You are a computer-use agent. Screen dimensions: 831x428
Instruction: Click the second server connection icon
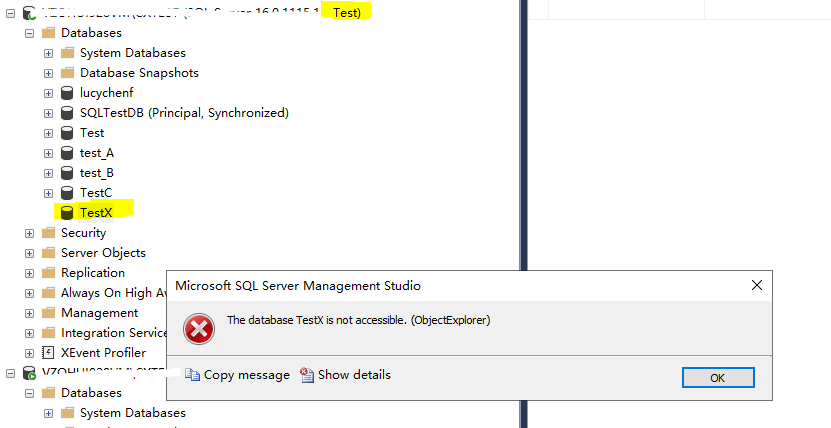point(29,373)
